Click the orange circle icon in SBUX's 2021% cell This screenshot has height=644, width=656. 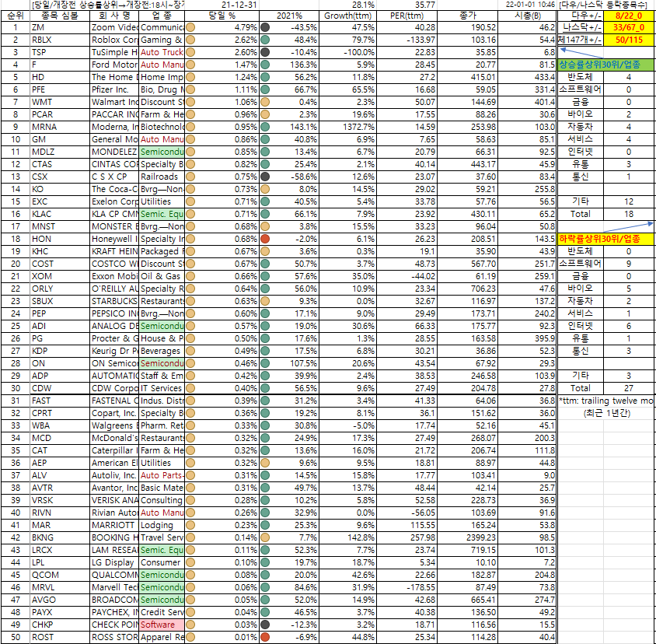coord(265,301)
